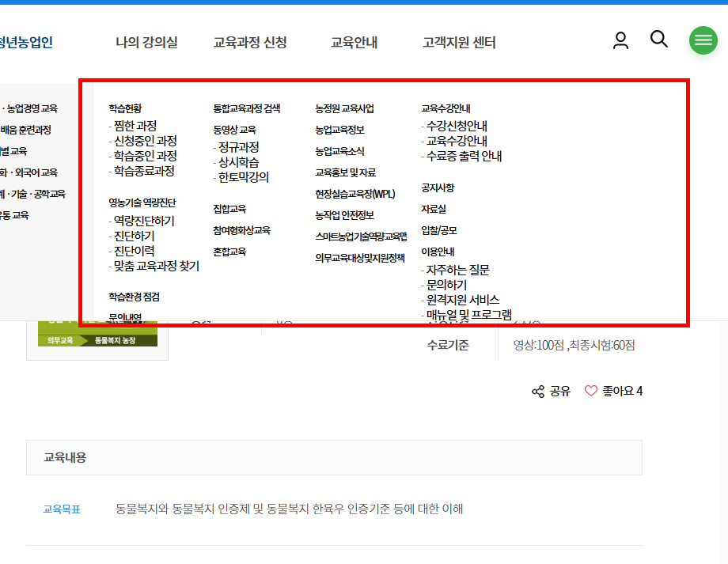Open the green hamburger menu icon
This screenshot has height=564, width=728.
[703, 40]
